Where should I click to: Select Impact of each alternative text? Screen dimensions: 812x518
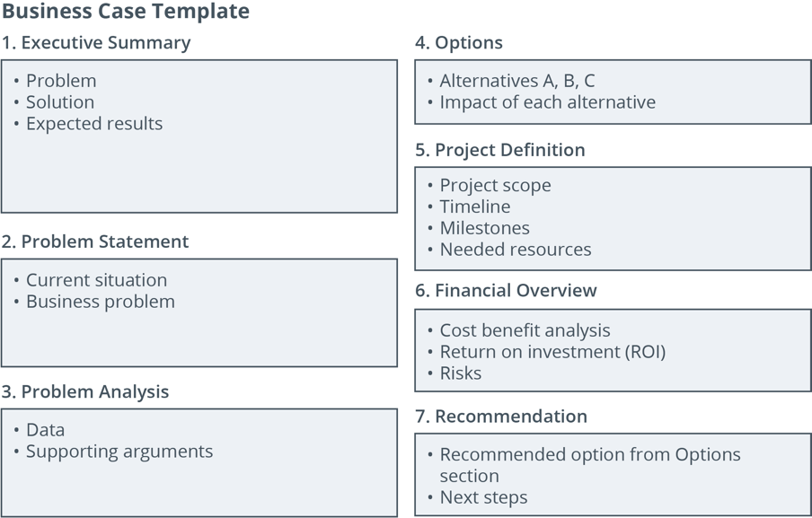click(x=547, y=102)
